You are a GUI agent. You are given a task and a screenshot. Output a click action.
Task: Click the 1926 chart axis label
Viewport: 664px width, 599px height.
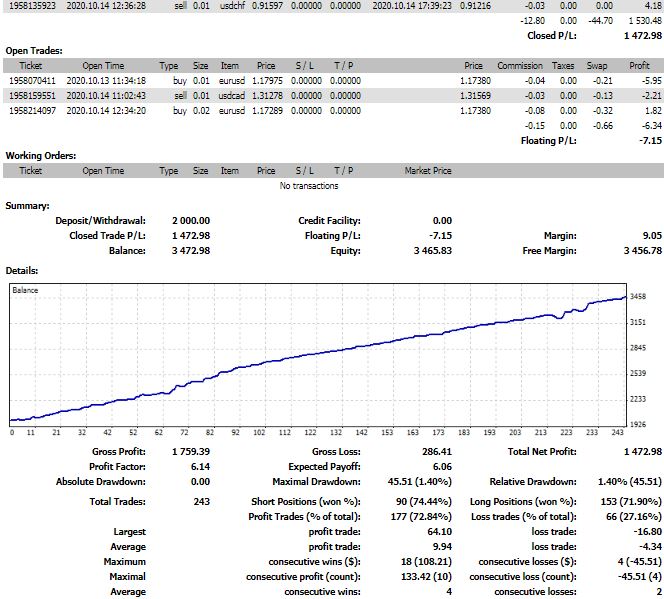(x=638, y=424)
